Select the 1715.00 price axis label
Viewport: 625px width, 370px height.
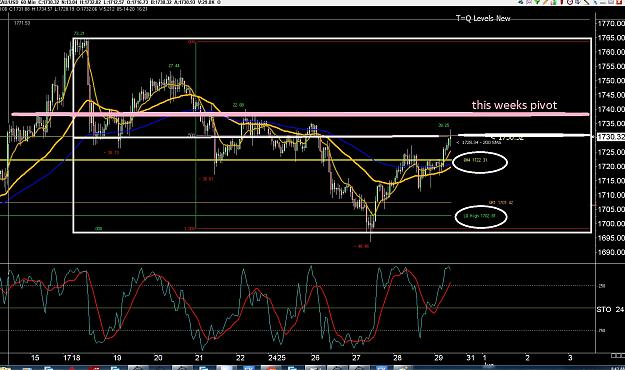[611, 181]
